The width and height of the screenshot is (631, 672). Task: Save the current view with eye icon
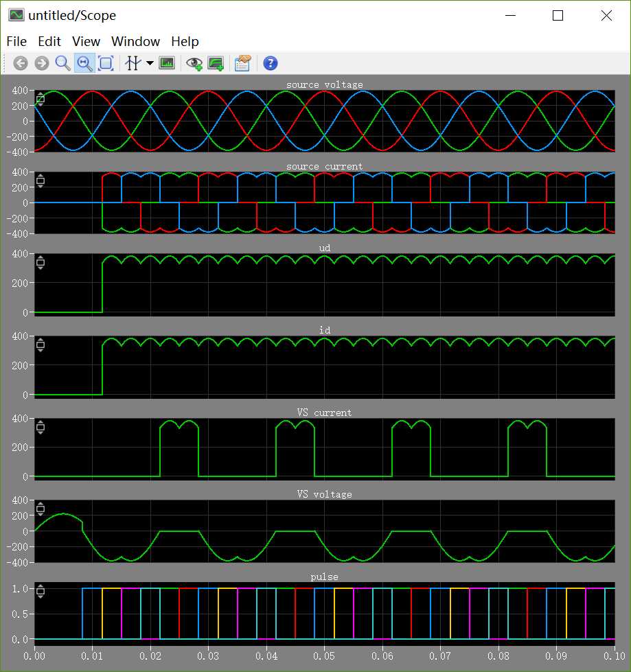point(194,63)
